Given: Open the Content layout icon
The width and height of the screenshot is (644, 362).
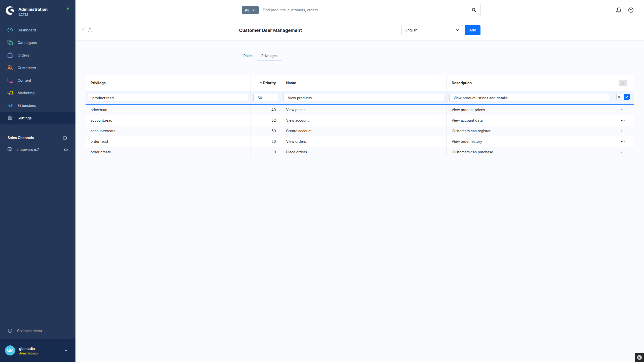Looking at the screenshot, I should point(10,80).
